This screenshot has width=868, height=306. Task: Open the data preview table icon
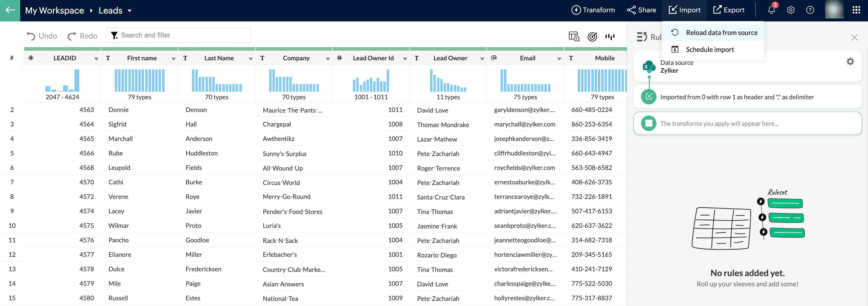(x=574, y=37)
